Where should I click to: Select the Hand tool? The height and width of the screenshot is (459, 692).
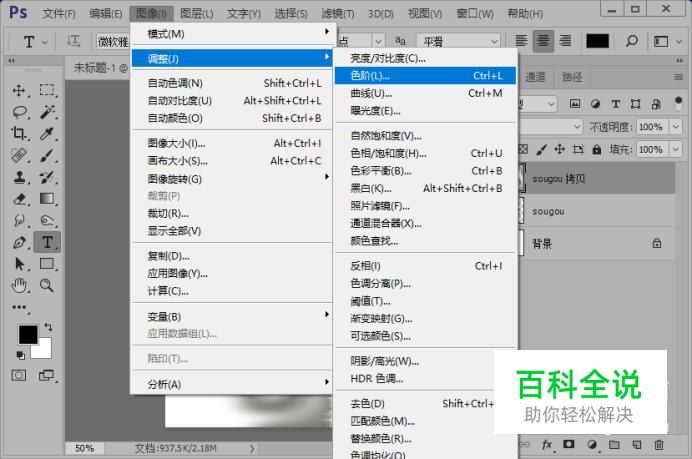[x=19, y=286]
